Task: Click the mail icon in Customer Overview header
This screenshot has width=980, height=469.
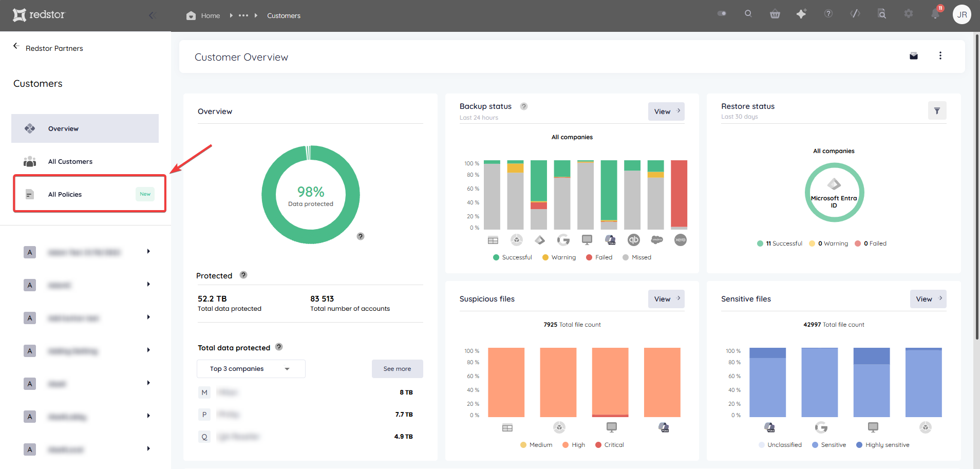Action: coord(913,56)
